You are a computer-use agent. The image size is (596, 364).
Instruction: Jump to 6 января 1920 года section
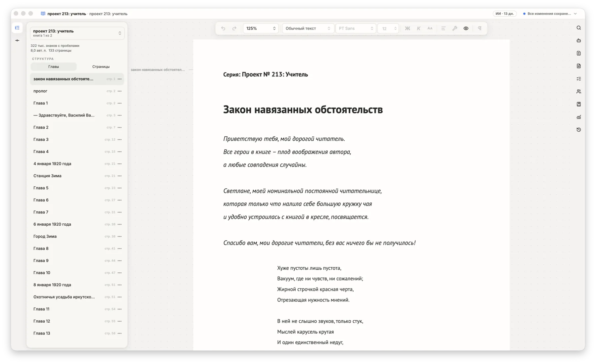click(x=77, y=224)
